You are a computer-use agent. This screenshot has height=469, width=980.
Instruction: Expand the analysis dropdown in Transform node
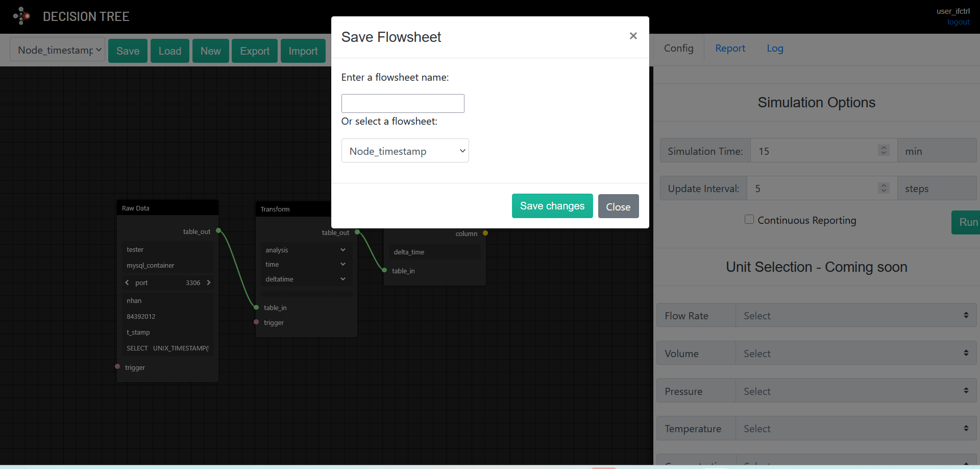306,250
